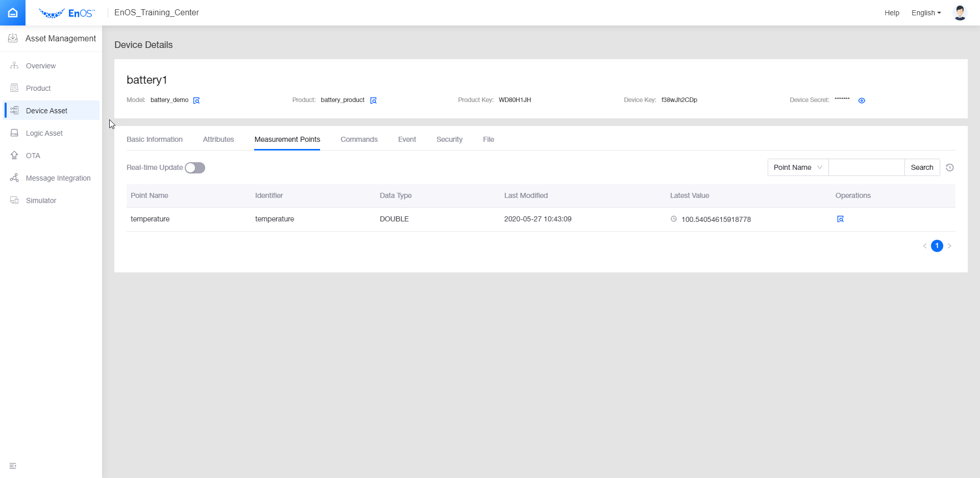This screenshot has height=478, width=980.
Task: Switch to the Basic Information tab
Action: click(155, 139)
